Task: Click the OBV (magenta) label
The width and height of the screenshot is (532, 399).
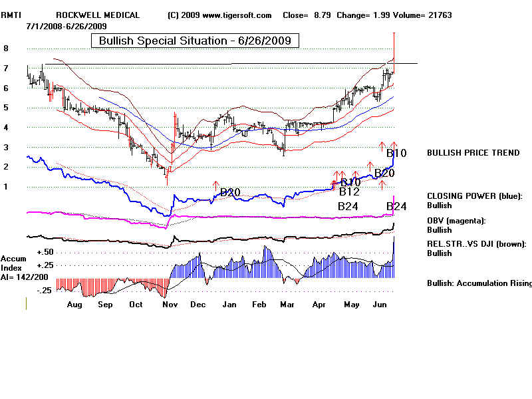Action: [x=456, y=221]
